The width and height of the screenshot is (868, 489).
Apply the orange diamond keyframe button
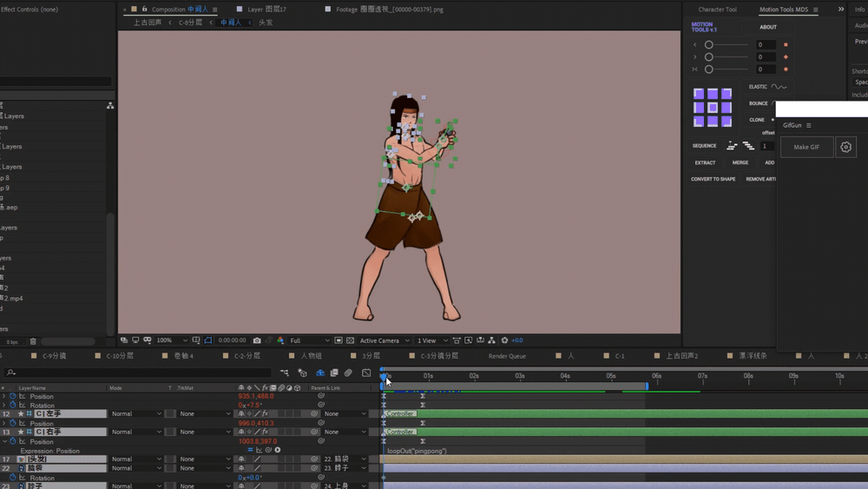pos(786,57)
